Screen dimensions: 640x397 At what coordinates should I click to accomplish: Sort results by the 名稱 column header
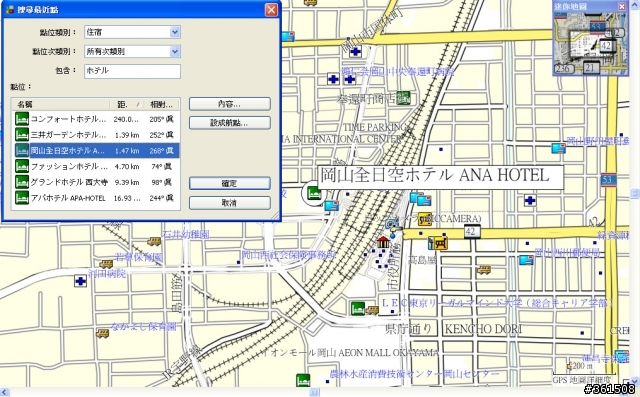(x=60, y=104)
